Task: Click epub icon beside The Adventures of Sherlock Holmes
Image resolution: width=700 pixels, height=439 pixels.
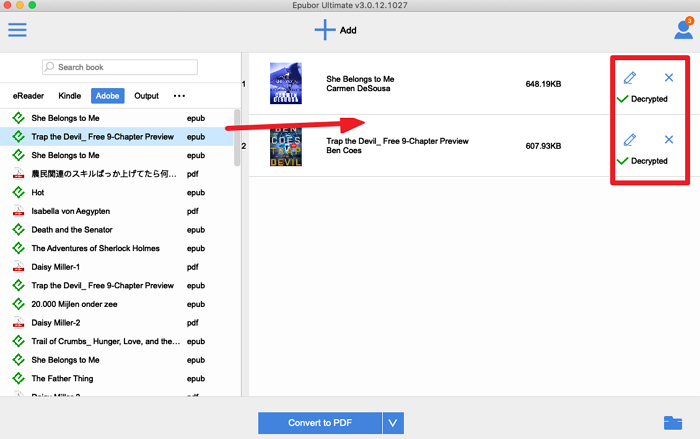Action: coord(18,248)
